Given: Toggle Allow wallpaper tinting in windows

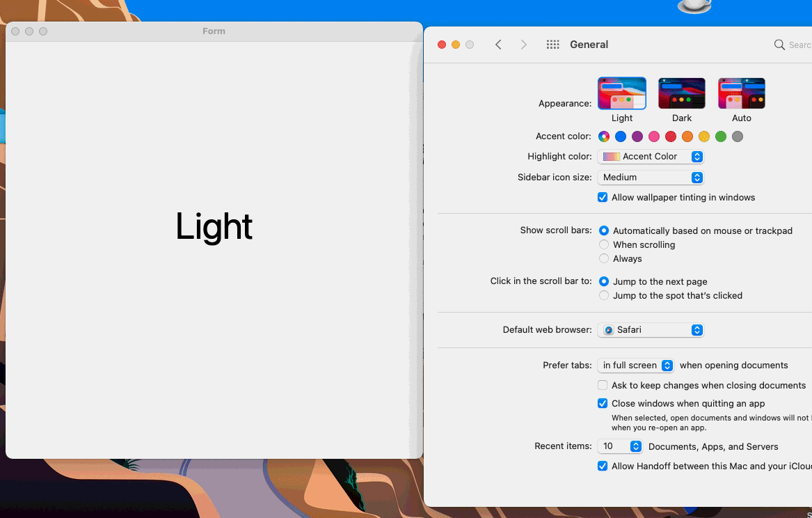Looking at the screenshot, I should (603, 197).
